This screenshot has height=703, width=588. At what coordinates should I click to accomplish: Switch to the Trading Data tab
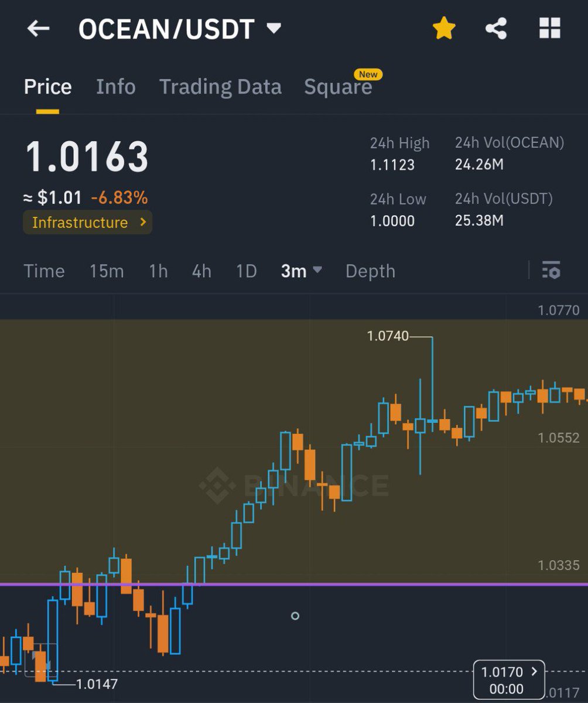(x=220, y=86)
